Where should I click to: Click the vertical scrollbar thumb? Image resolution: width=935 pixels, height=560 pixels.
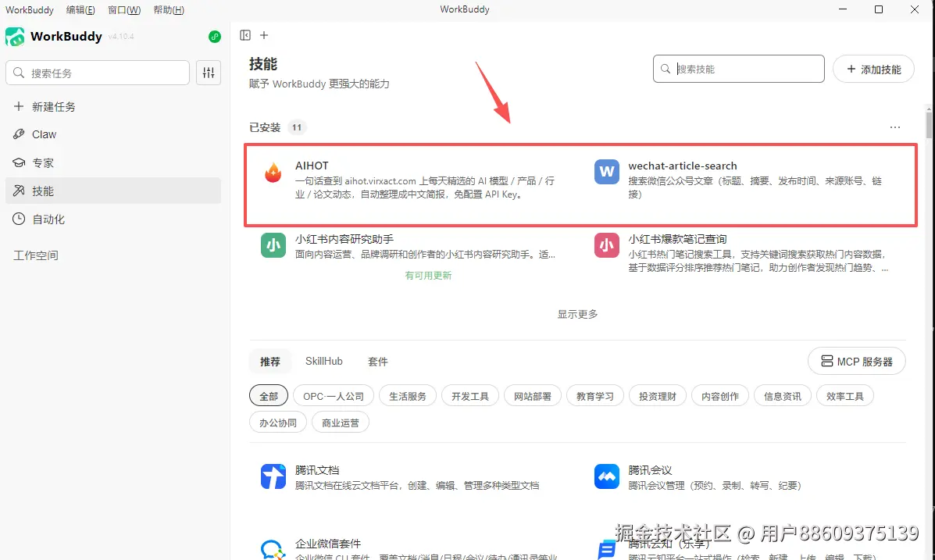click(929, 124)
